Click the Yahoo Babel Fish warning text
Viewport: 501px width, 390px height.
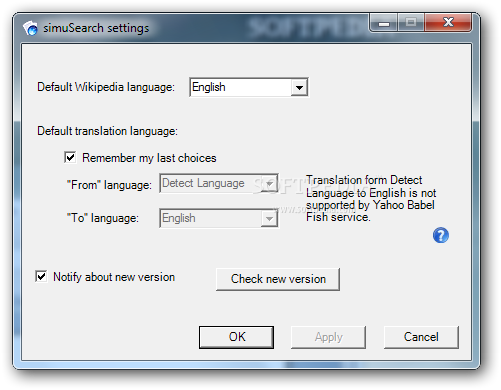(371, 199)
